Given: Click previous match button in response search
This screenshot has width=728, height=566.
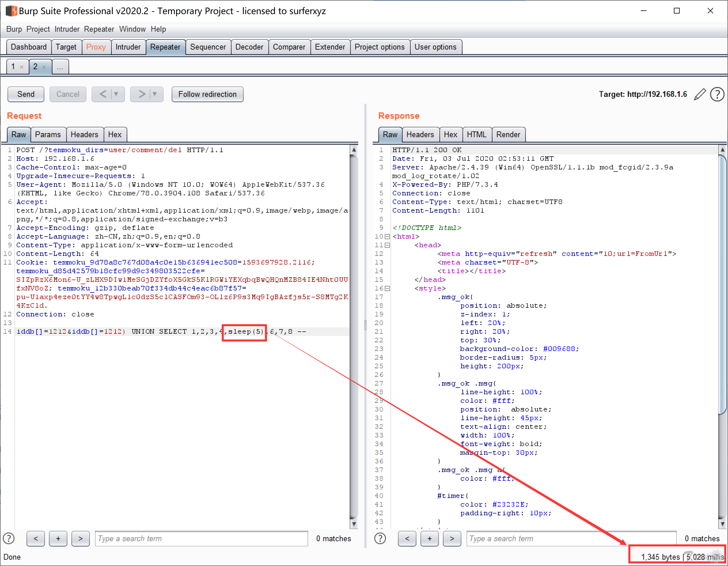Looking at the screenshot, I should pyautogui.click(x=407, y=539).
